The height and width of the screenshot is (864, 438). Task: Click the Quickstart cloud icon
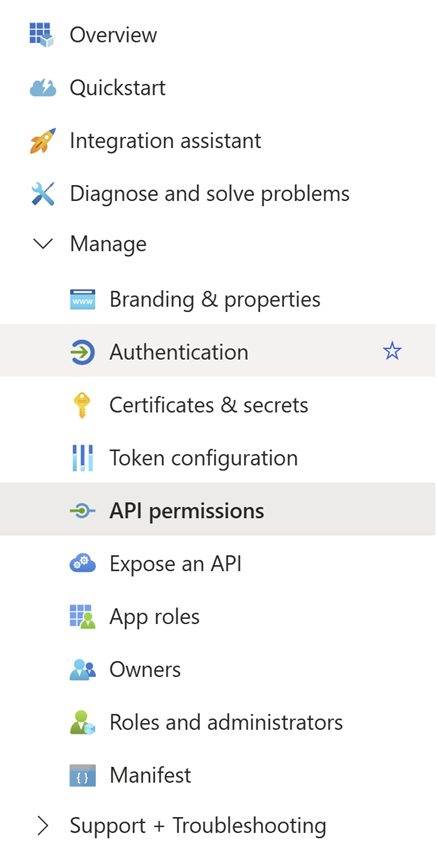pyautogui.click(x=42, y=88)
